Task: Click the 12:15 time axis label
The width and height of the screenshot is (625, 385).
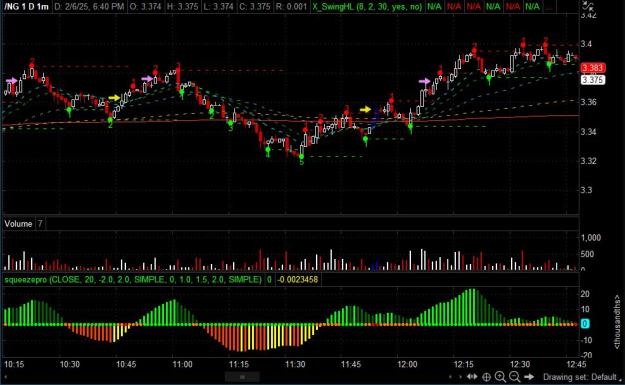Action: click(x=464, y=364)
